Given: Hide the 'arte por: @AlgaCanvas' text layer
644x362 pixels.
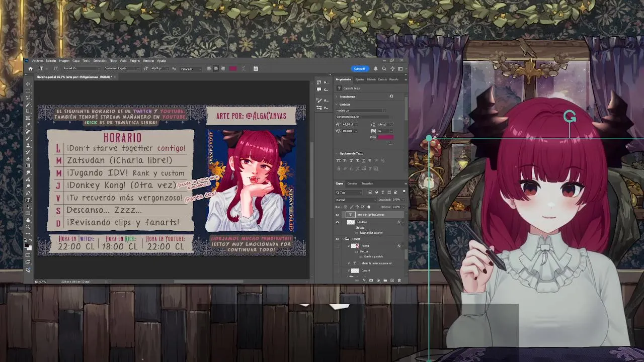Looking at the screenshot, I should coord(337,215).
